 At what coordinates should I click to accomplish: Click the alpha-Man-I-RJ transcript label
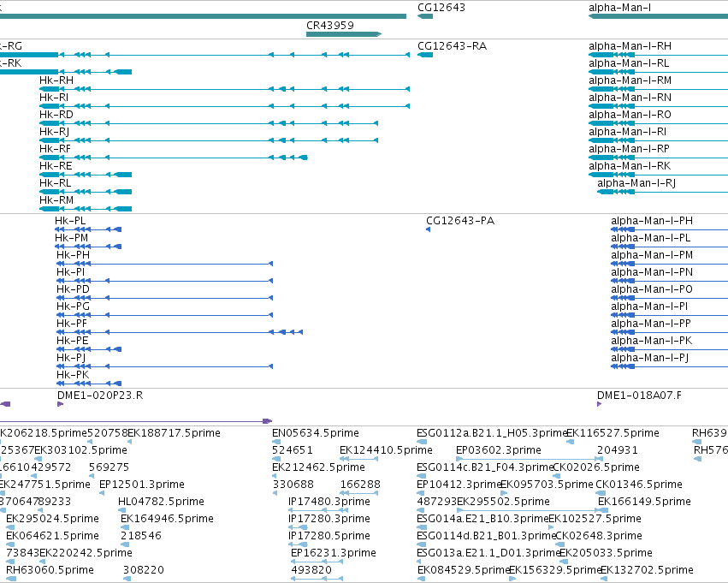pos(636,183)
